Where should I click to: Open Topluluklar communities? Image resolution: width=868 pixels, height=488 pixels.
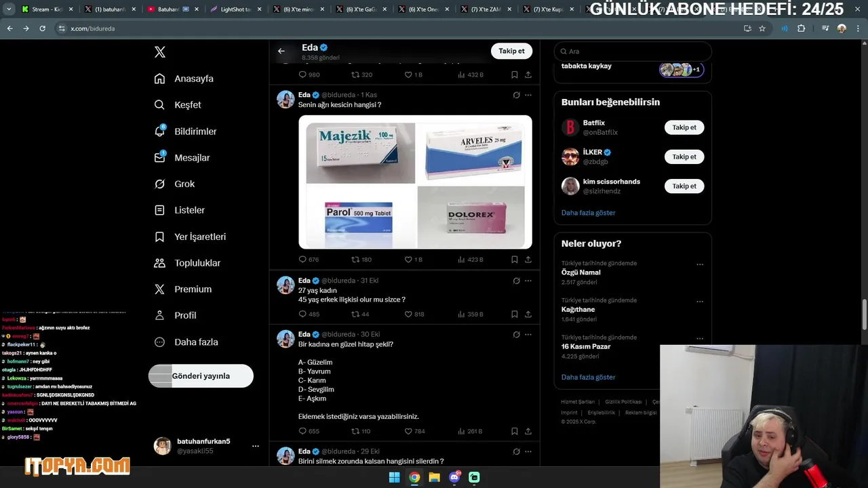coord(187,263)
